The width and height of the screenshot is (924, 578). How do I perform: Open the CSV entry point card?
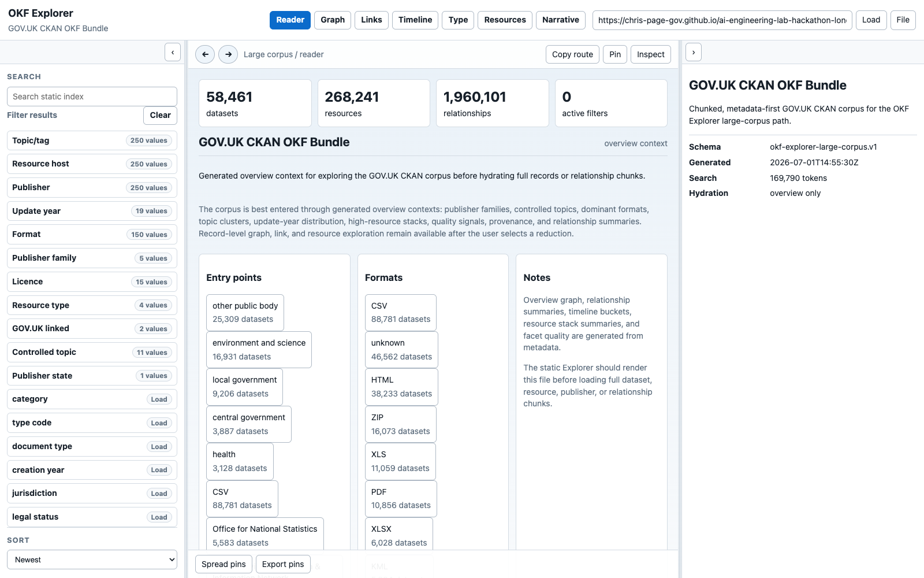(242, 499)
